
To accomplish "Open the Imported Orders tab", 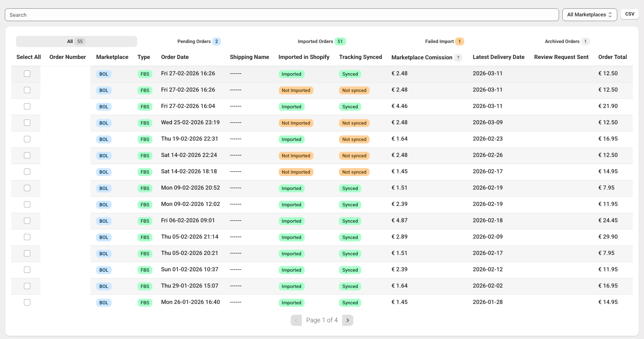I will (x=321, y=41).
